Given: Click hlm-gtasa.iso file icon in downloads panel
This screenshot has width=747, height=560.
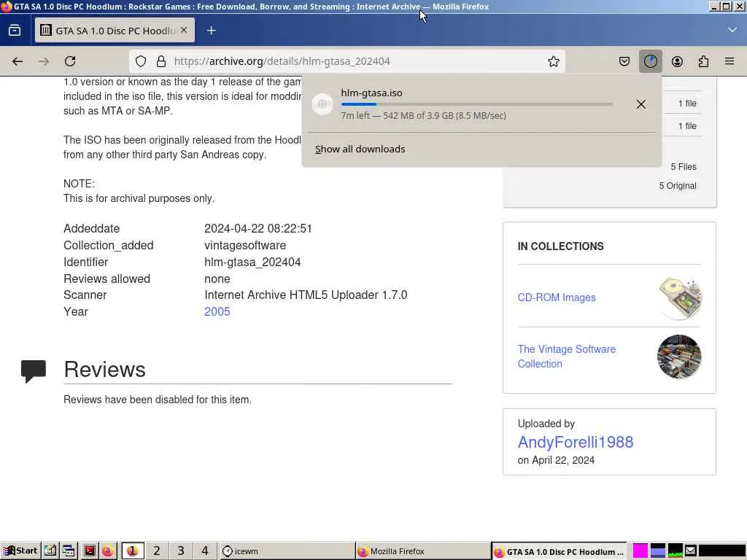Looking at the screenshot, I should click(x=322, y=104).
